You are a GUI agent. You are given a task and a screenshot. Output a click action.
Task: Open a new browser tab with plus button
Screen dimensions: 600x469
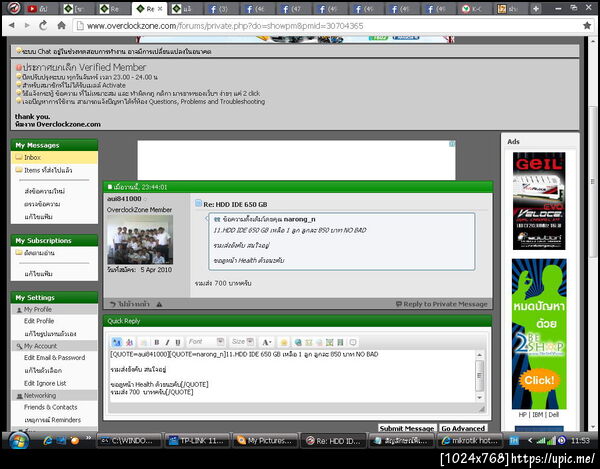point(536,8)
